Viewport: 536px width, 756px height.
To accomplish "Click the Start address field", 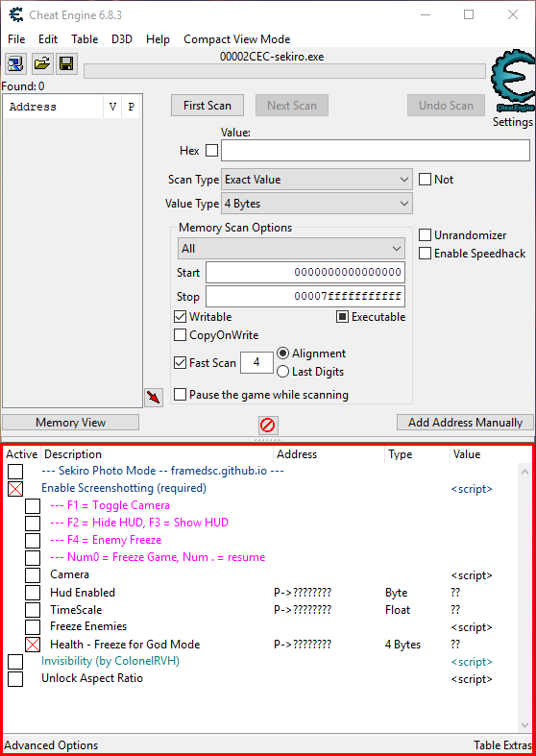I will point(305,273).
